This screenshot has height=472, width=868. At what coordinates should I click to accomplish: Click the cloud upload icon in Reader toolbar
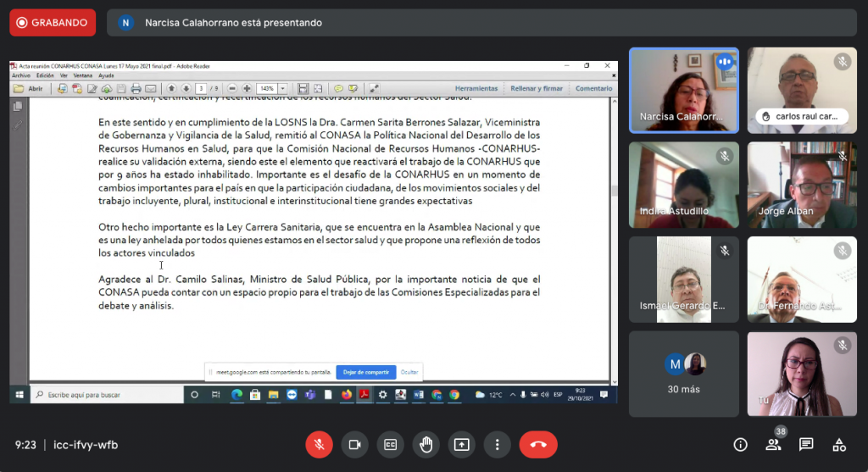106,88
